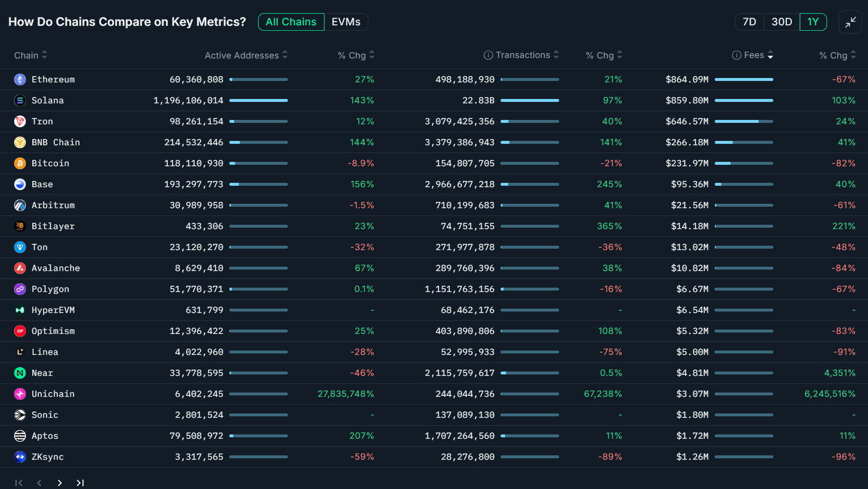Screen dimensions: 868x489
Task: Jump to the last page
Action: point(80,483)
